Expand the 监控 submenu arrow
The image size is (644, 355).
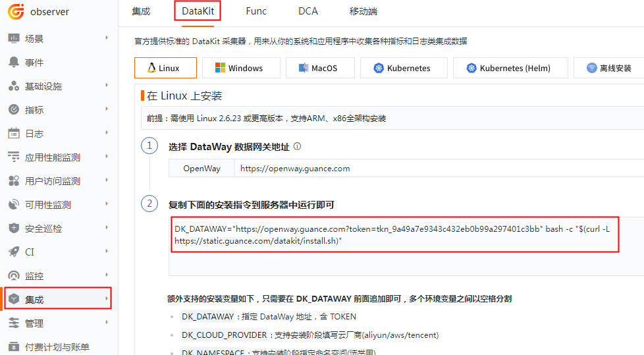pos(107,275)
